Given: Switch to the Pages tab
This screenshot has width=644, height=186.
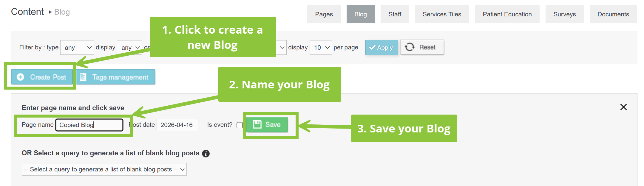Looking at the screenshot, I should point(324,14).
